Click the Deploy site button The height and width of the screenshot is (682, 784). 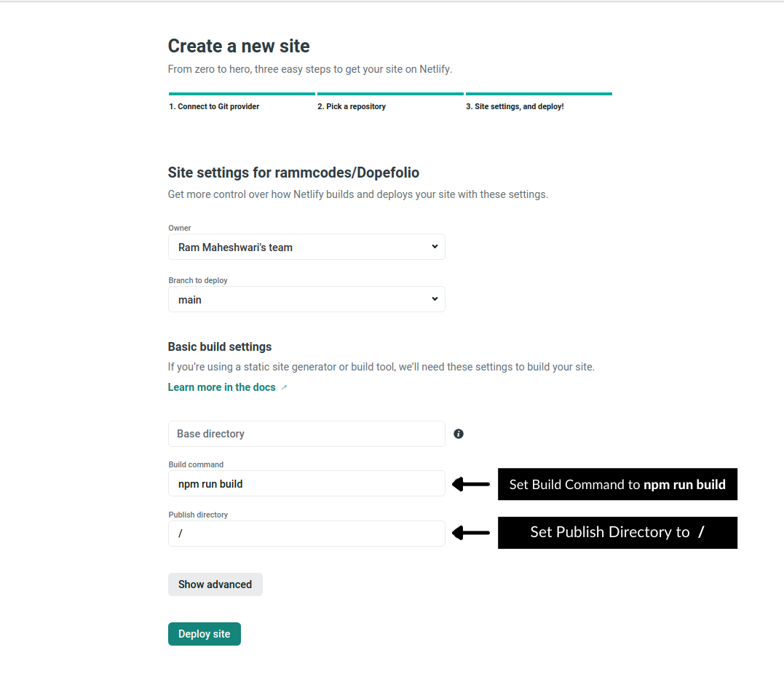click(204, 633)
